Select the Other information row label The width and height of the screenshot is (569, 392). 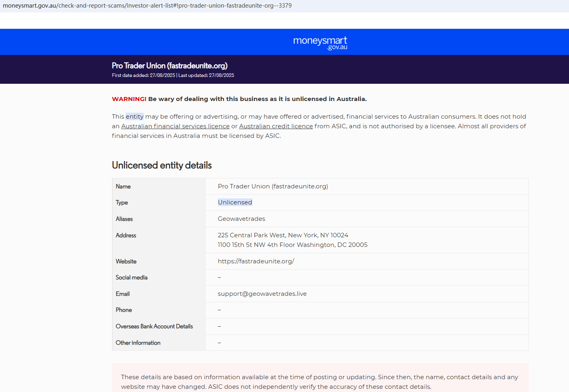[x=138, y=343]
